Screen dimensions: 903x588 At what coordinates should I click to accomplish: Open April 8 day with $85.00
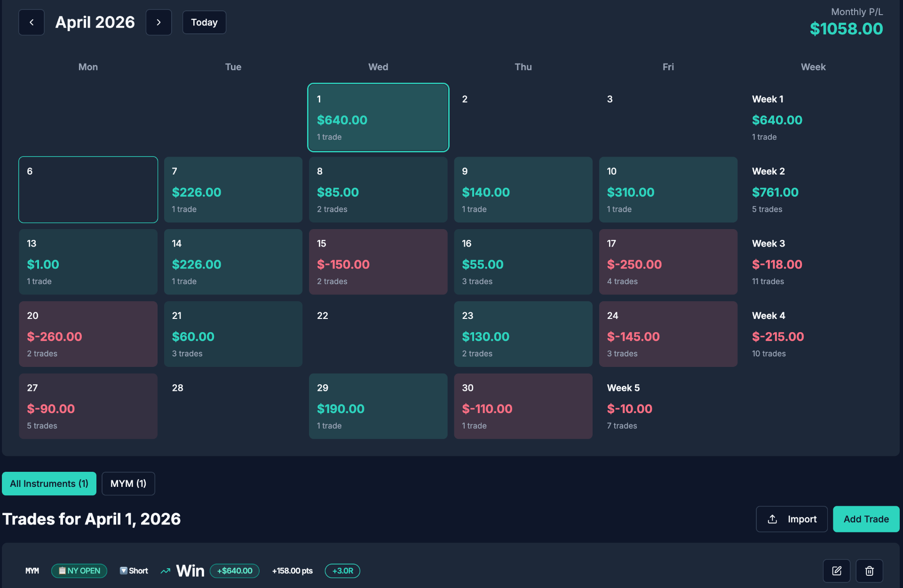tap(378, 190)
